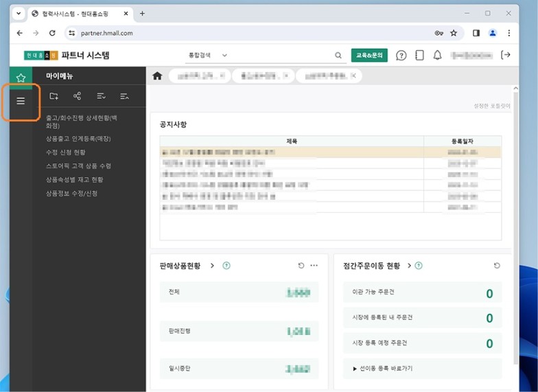View site information icon in address bar
This screenshot has width=538, height=392.
[71, 33]
